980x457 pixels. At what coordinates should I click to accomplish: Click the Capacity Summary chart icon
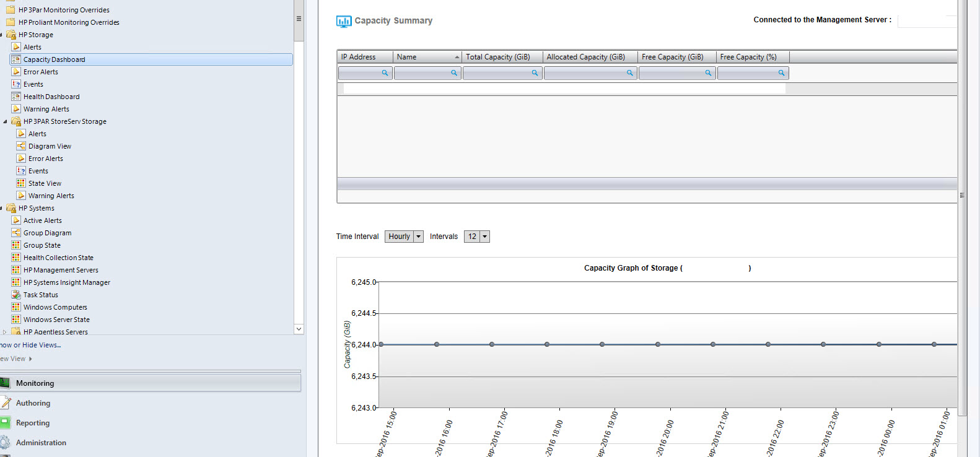(x=343, y=21)
